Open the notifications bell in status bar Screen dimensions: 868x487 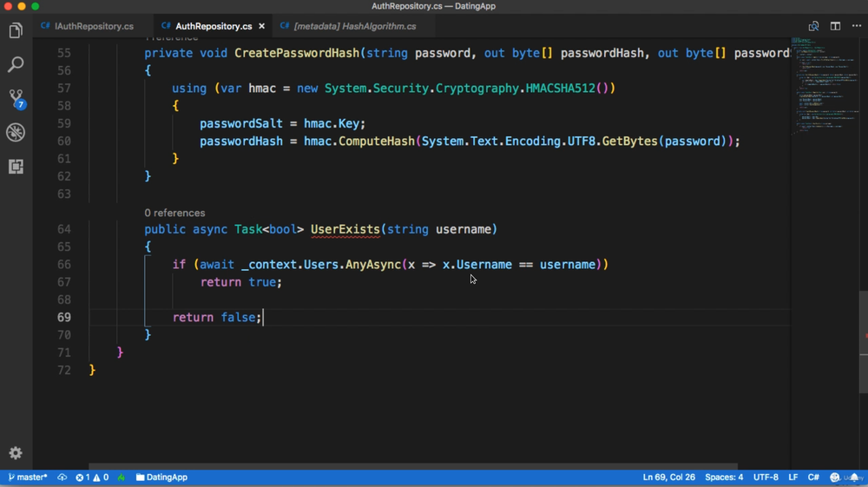(855, 477)
